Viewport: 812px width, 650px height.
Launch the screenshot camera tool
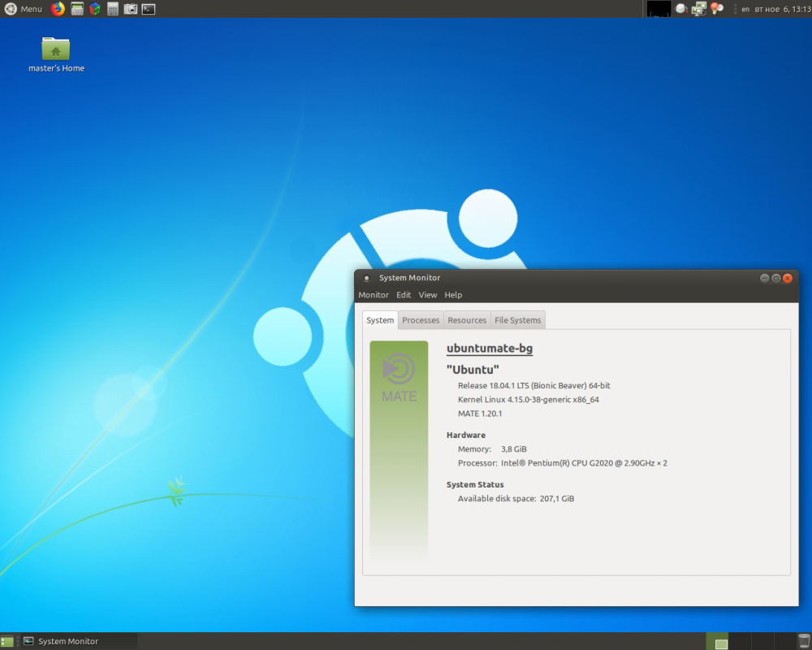pyautogui.click(x=131, y=9)
